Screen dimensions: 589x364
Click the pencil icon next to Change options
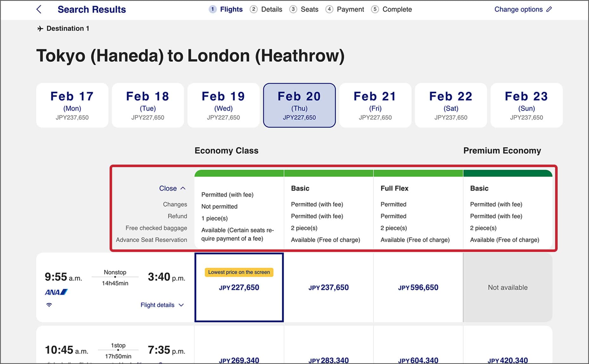click(x=549, y=9)
